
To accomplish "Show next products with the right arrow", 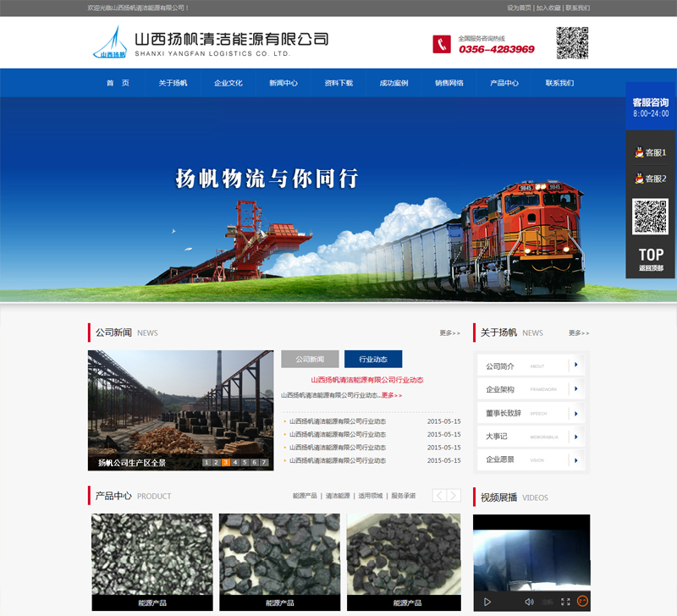I will pos(454,496).
